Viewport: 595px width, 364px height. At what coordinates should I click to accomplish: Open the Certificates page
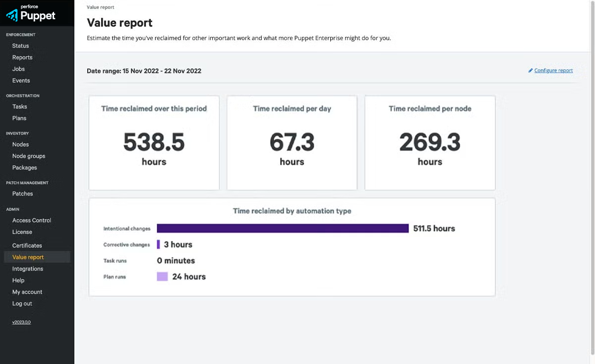click(27, 245)
